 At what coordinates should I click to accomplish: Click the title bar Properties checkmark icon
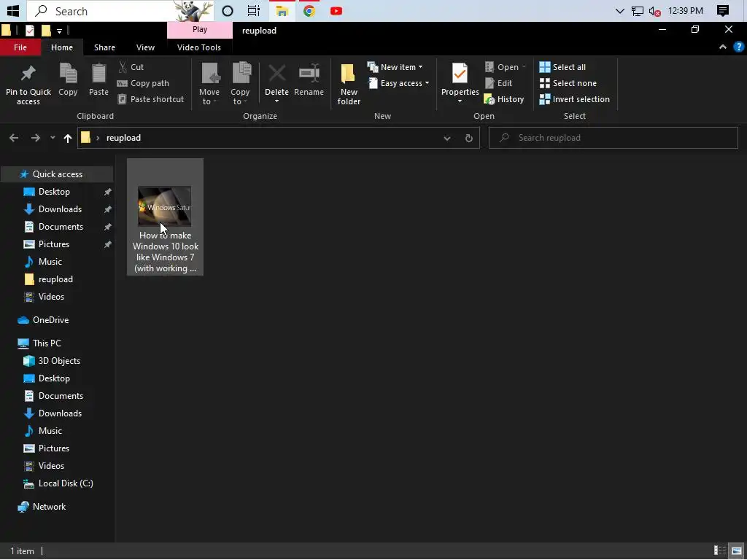pos(29,31)
